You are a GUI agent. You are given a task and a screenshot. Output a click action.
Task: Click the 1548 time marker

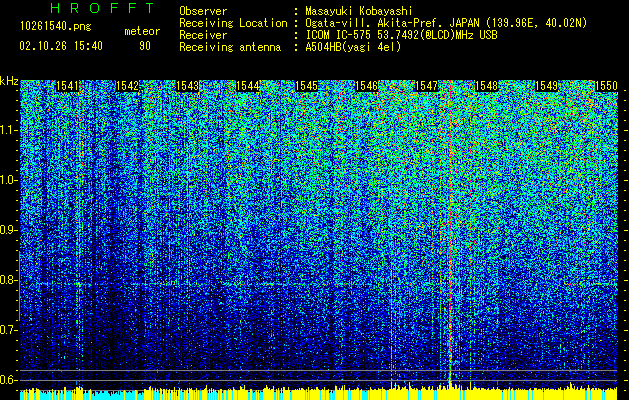click(x=486, y=86)
